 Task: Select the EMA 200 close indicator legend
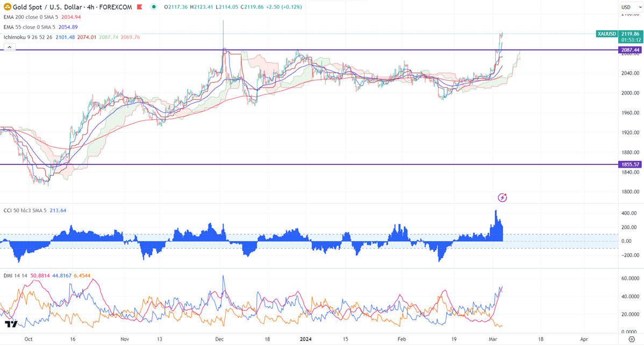pos(31,17)
